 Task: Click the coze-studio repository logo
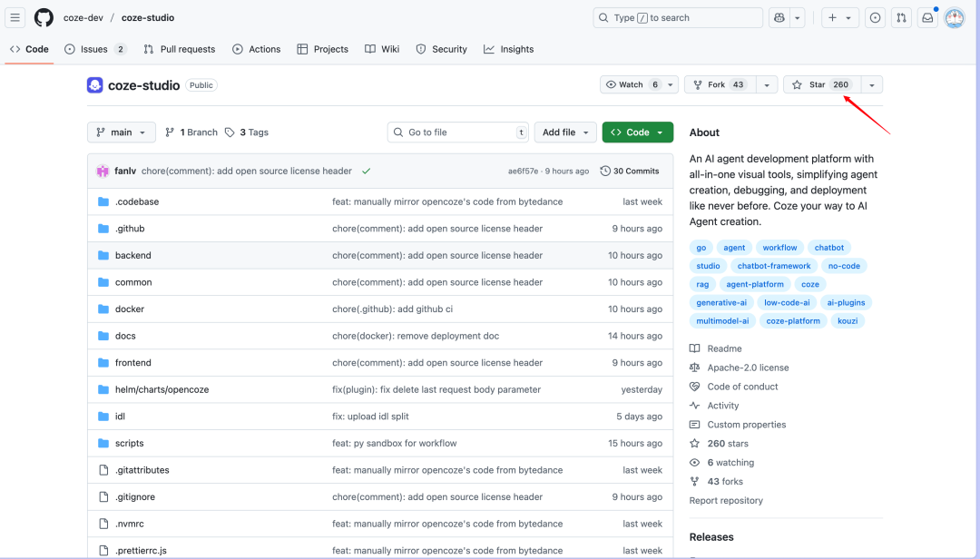click(x=95, y=85)
